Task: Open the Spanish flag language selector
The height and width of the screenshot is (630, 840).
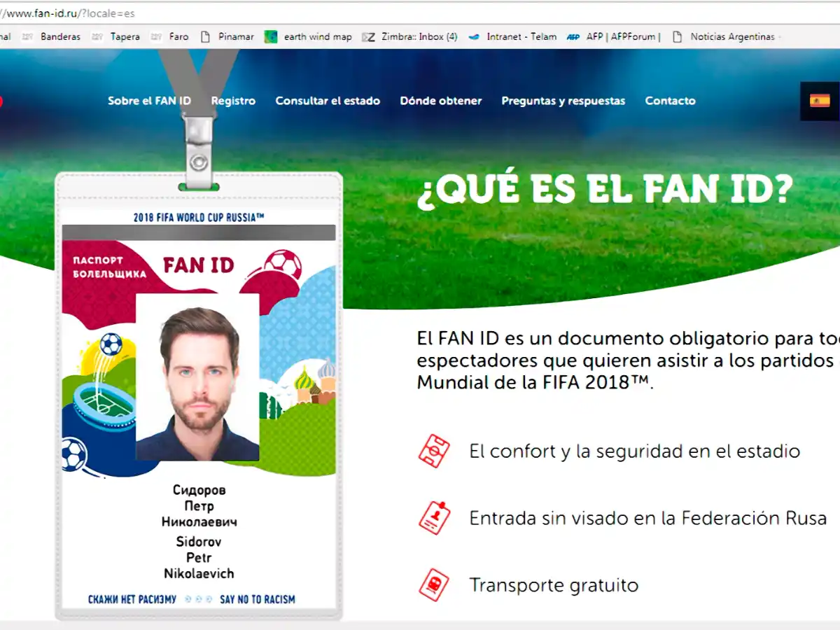Action: 820,101
